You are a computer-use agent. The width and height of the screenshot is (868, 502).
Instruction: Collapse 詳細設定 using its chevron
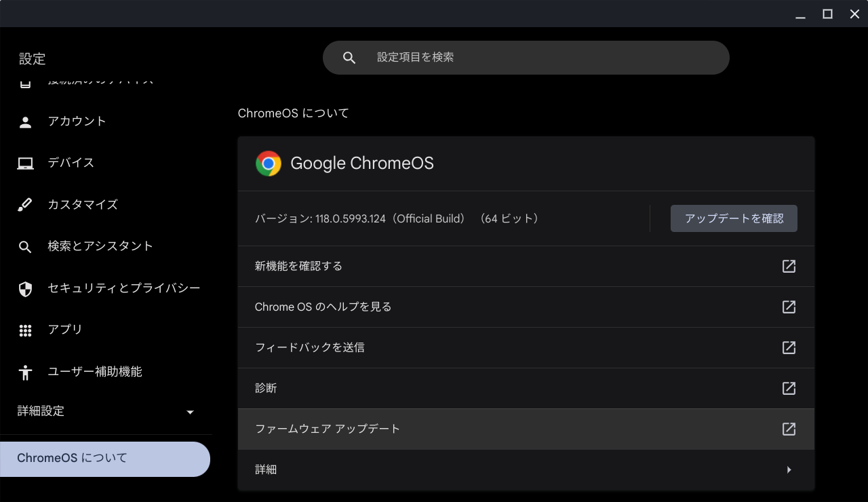click(190, 411)
